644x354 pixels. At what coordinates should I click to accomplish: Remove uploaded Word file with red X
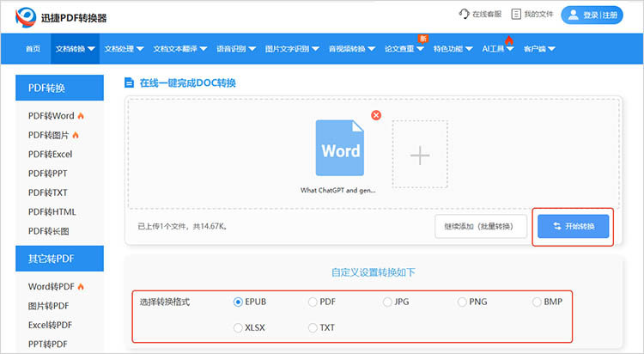coord(376,115)
